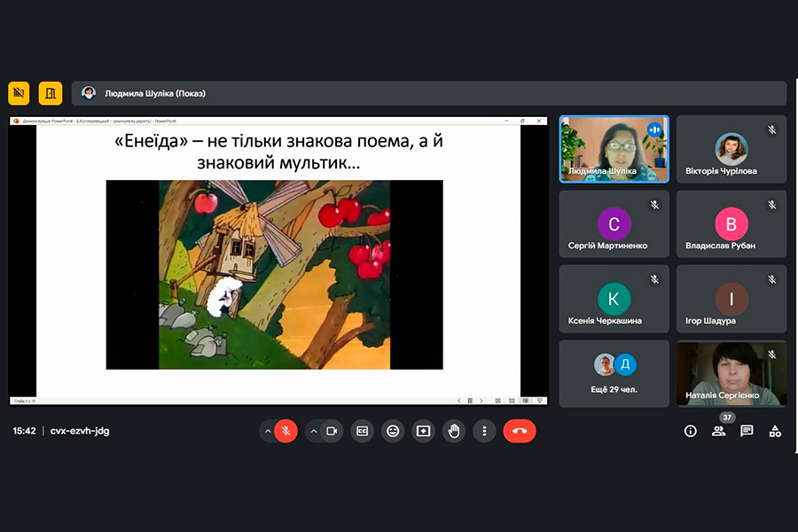Unmute the microphone button
798x532 pixels.
pos(286,431)
